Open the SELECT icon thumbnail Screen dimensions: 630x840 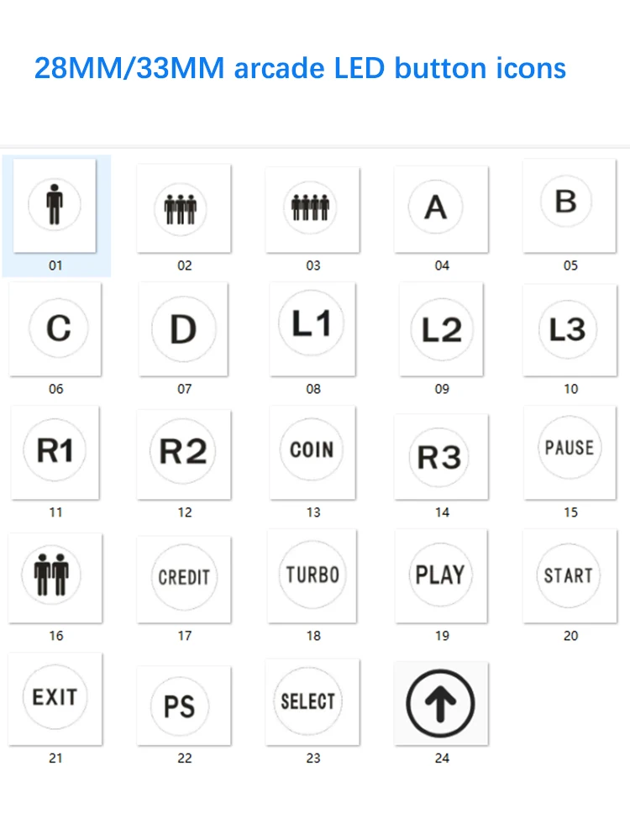click(307, 702)
